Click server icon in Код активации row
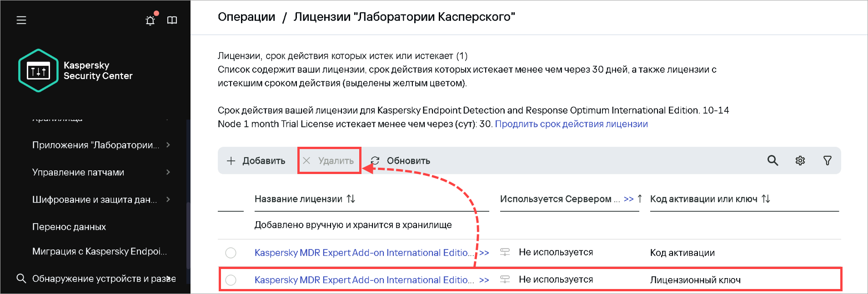868x294 pixels. point(505,252)
